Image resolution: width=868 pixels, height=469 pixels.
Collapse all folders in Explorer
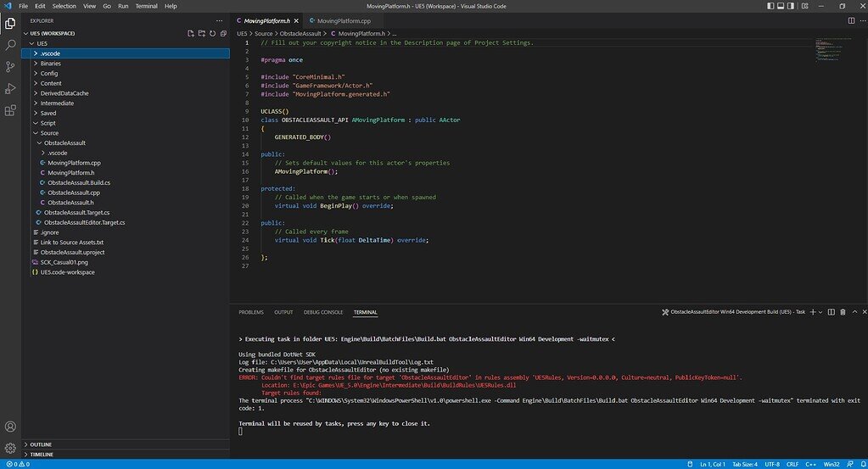(224, 33)
